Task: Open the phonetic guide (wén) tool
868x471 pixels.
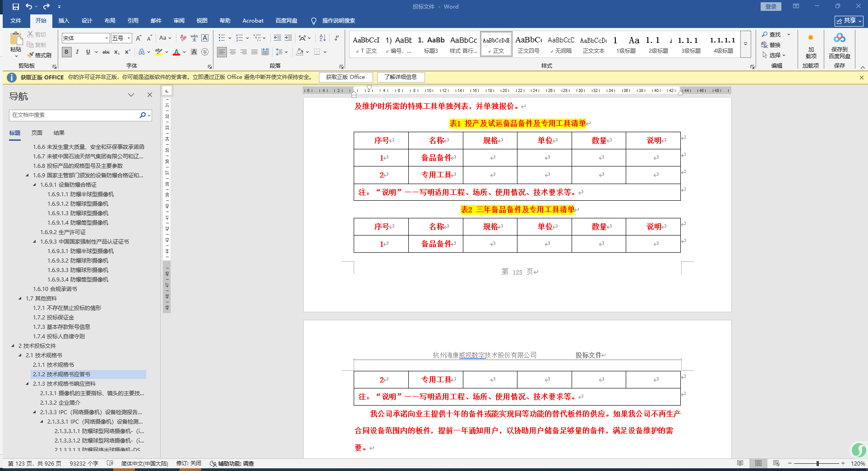Action: coord(194,38)
